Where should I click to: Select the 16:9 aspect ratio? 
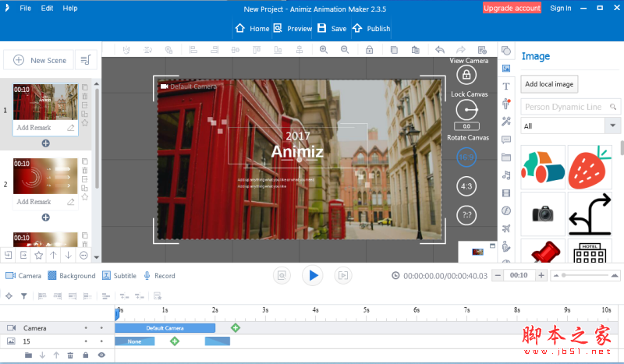(466, 157)
